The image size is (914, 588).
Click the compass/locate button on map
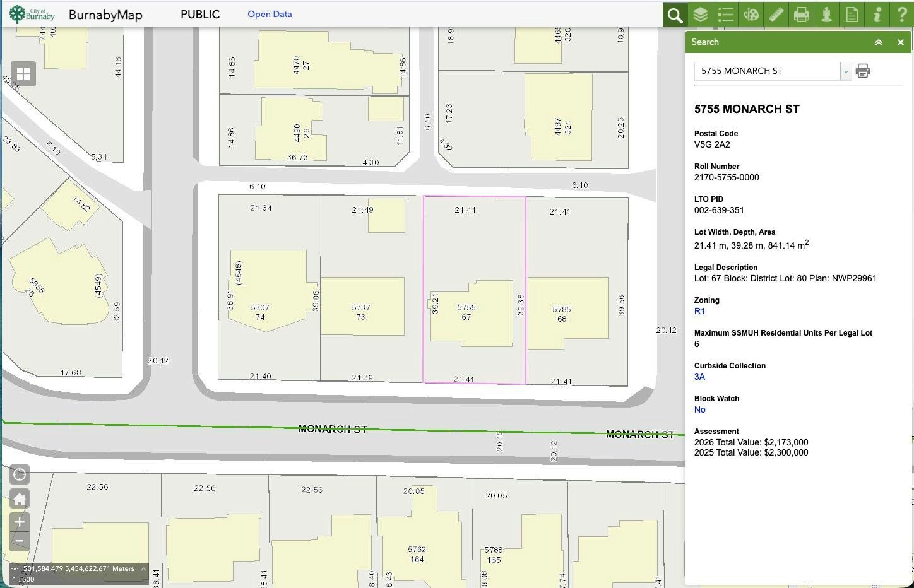coord(20,474)
